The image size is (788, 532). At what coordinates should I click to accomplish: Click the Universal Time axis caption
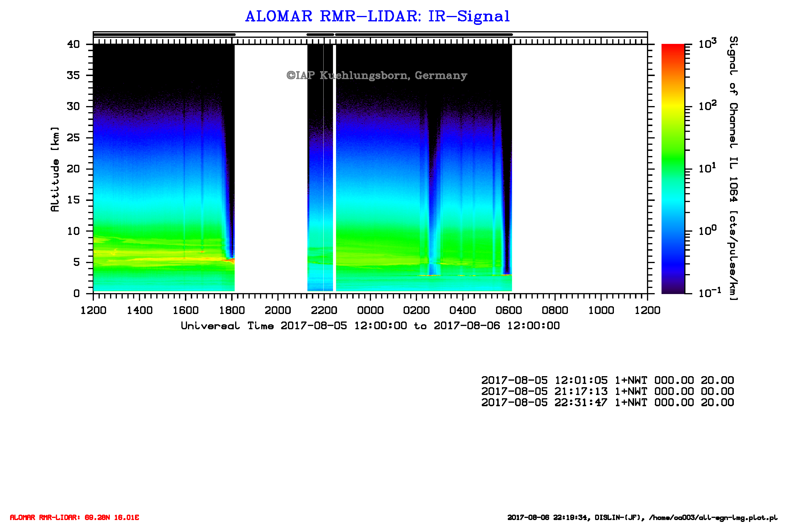[370, 326]
